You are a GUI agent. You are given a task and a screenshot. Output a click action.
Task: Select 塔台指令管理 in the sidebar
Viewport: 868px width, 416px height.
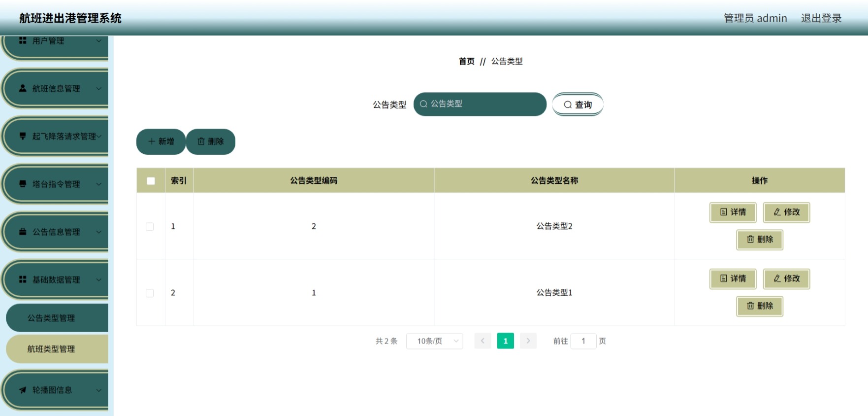(55, 184)
